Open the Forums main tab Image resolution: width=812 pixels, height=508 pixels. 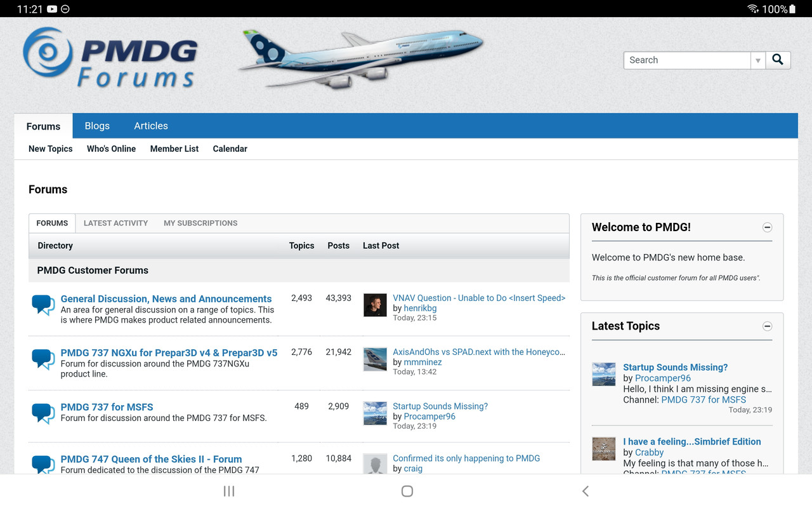[43, 126]
